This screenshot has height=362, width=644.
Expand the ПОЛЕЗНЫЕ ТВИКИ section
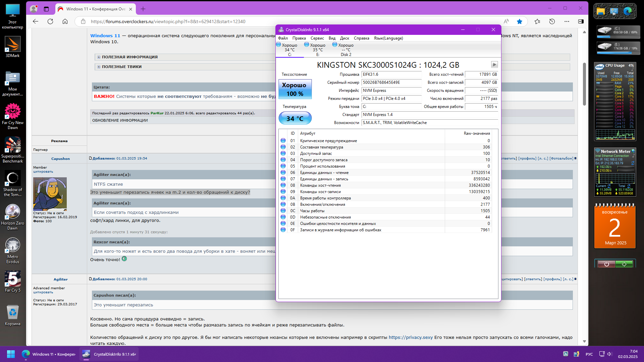point(99,67)
